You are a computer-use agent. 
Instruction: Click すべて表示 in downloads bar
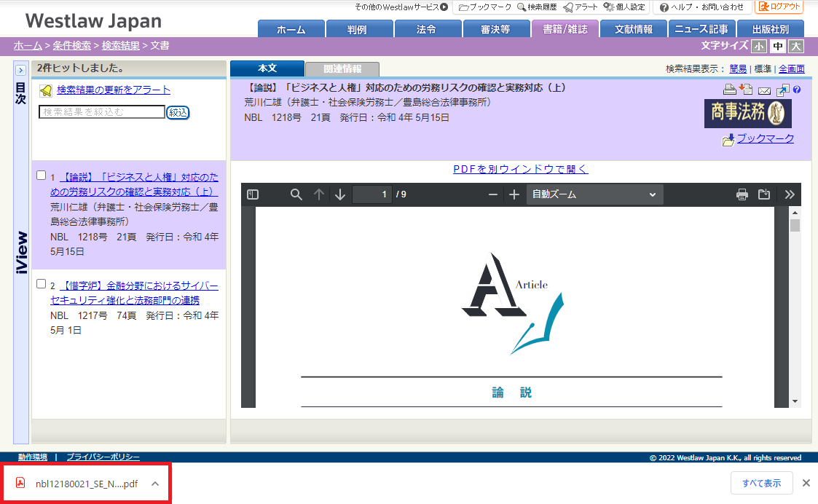point(762,483)
